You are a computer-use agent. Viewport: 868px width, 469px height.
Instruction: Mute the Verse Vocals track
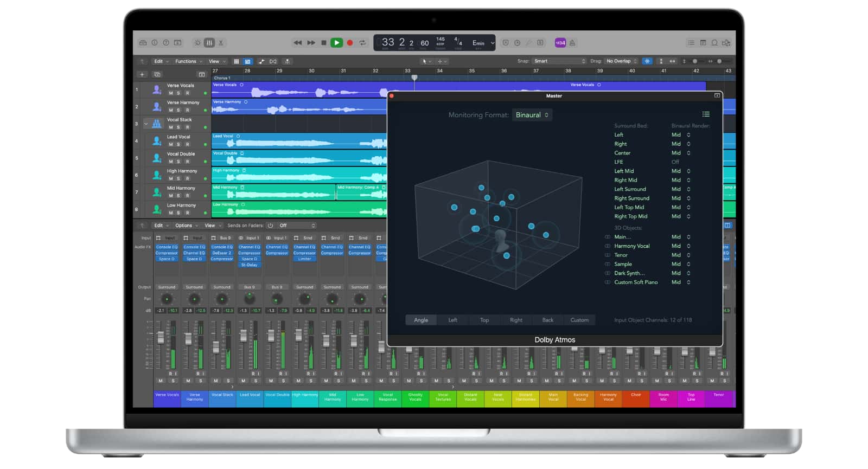[171, 93]
